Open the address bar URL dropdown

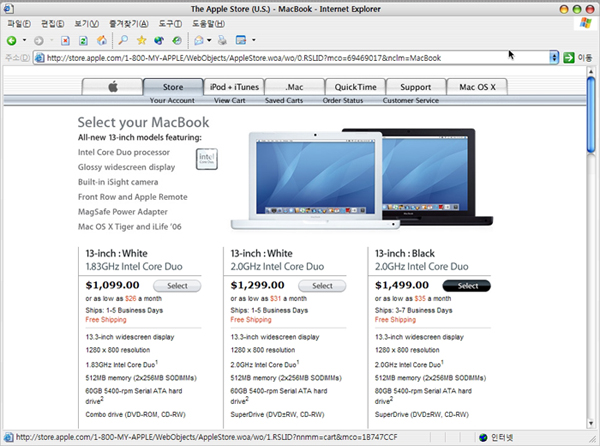pos(554,58)
